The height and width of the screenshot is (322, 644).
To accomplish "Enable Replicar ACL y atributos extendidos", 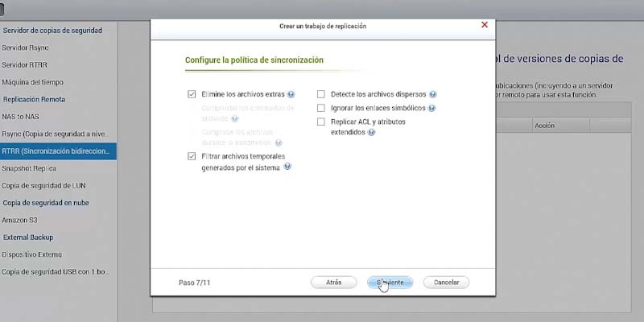I will click(x=320, y=122).
